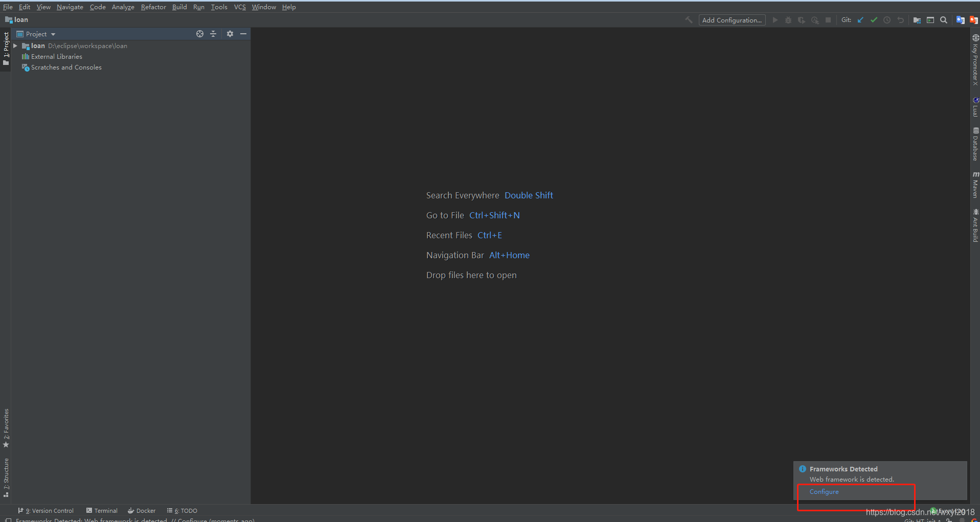Toggle the 1: Project side tab
The height and width of the screenshot is (522, 980).
coord(6,49)
